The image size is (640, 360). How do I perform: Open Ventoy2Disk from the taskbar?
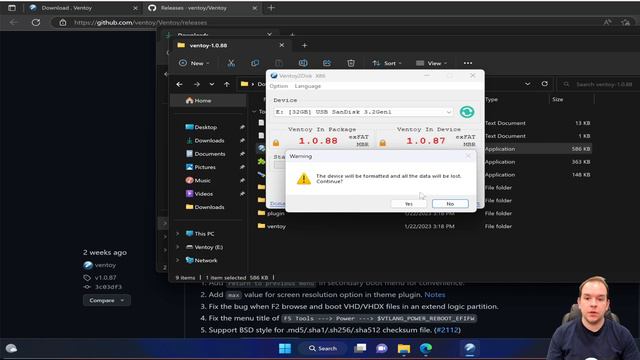pos(469,348)
